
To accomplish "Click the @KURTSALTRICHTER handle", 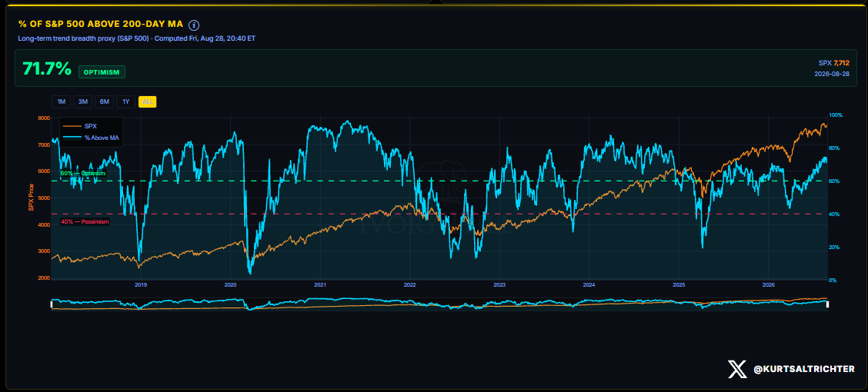I will point(804,369).
